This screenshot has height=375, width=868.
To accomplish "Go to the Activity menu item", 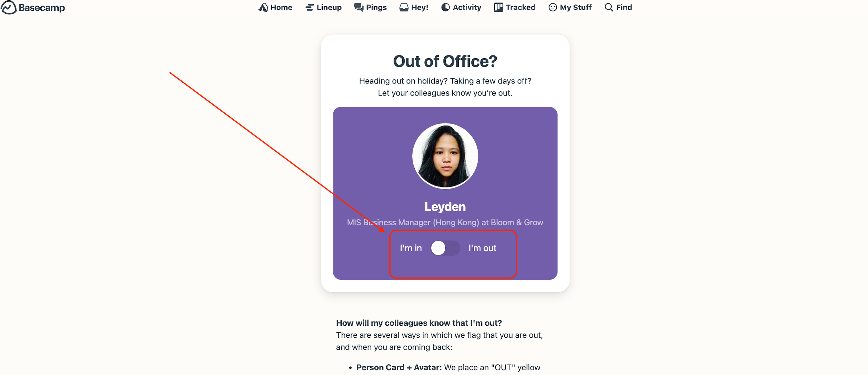I will 461,7.
